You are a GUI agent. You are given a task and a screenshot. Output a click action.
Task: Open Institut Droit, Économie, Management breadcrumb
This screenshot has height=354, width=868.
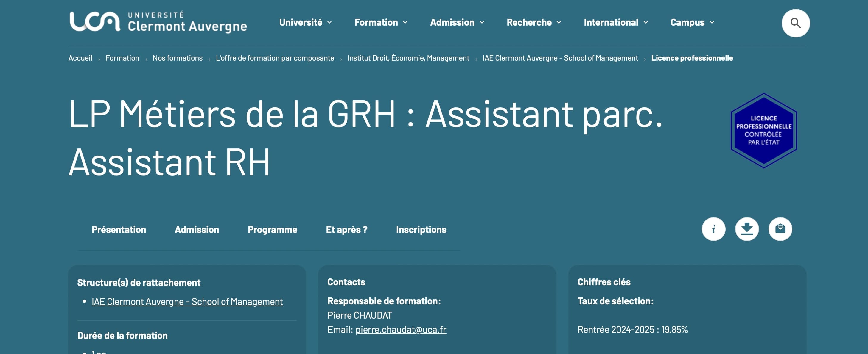click(408, 58)
